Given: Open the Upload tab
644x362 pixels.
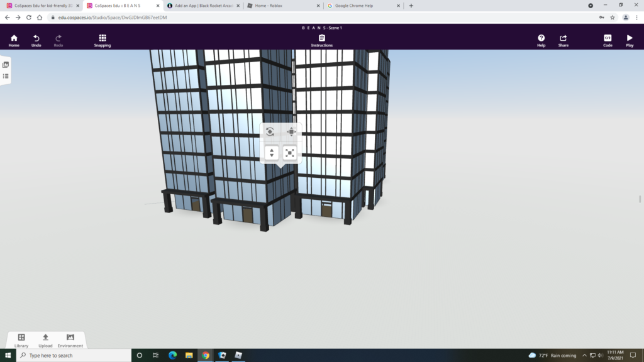Looking at the screenshot, I should pyautogui.click(x=45, y=340).
